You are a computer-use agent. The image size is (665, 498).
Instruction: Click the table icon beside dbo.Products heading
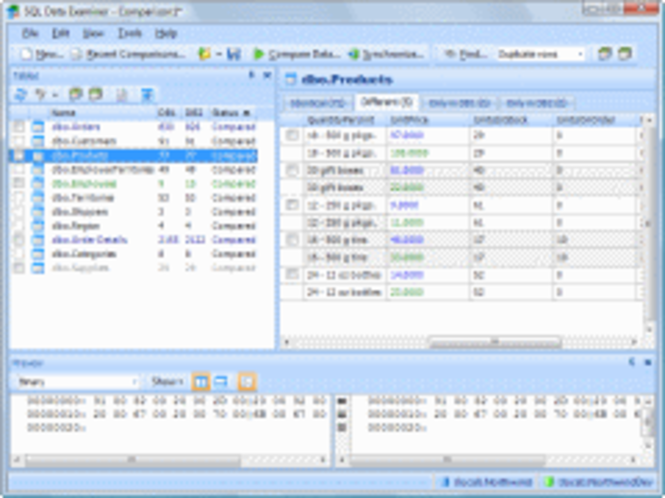(291, 79)
